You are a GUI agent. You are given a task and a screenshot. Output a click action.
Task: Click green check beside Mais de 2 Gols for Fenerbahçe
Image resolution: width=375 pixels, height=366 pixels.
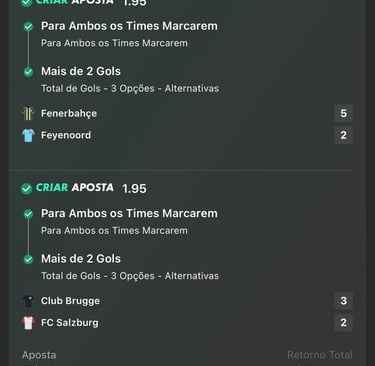pyautogui.click(x=28, y=72)
